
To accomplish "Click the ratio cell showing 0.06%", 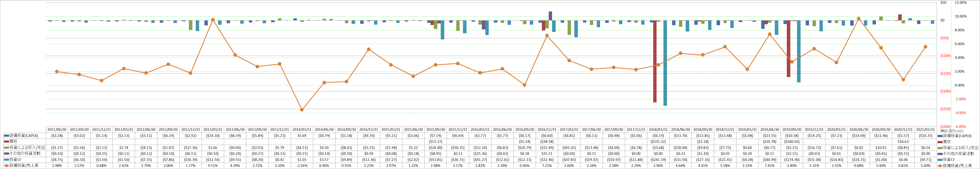I will click(524, 166).
